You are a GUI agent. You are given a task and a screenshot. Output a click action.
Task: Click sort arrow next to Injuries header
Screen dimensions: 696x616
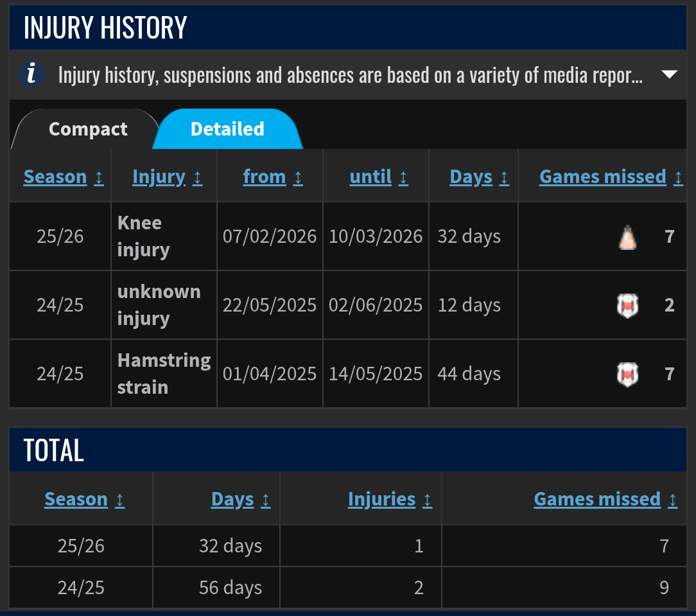point(427,500)
